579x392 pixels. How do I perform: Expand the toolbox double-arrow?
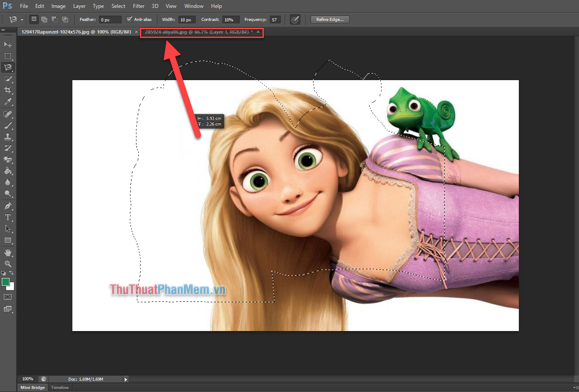(x=3, y=30)
